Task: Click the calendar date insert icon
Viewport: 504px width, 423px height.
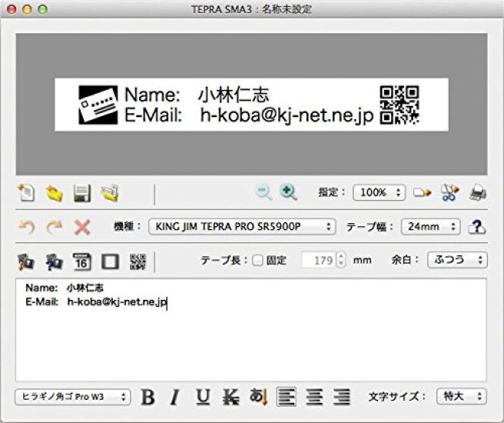Action: (82, 261)
